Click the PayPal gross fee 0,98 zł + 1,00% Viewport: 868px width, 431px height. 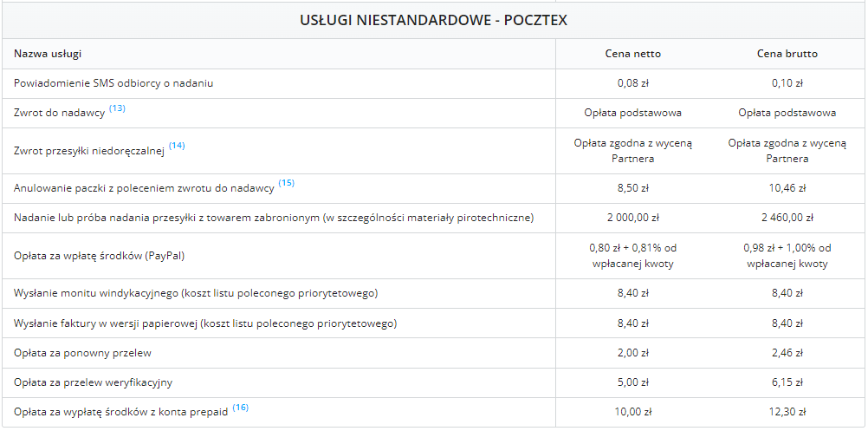point(787,256)
